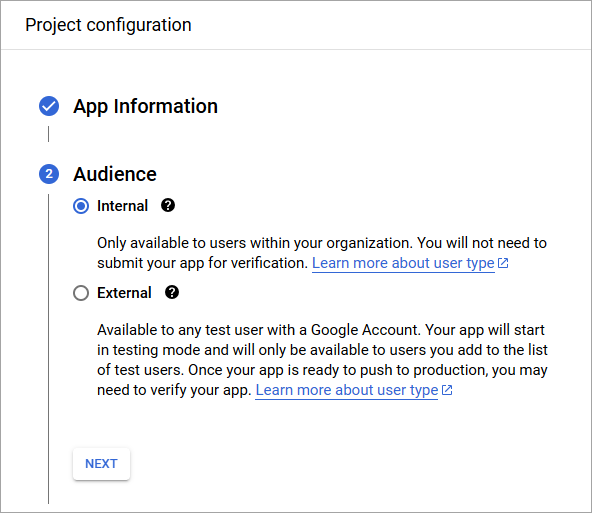Screen dimensions: 592x513
Task: Click the Internal description about organization users
Action: click(x=322, y=253)
